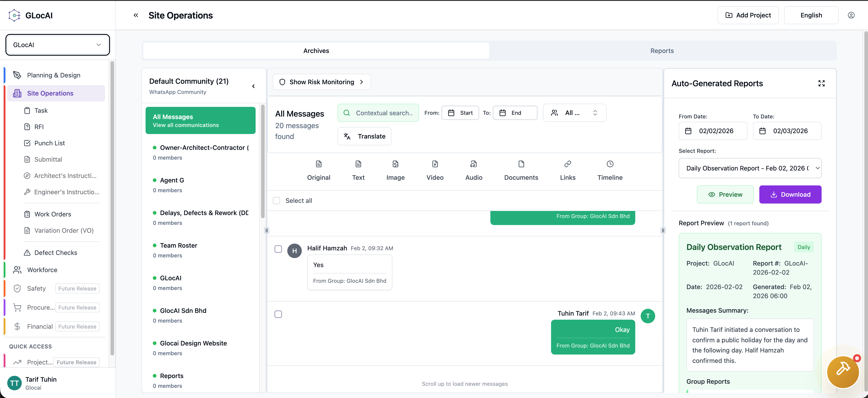The width and height of the screenshot is (868, 398).
Task: Open the GLocAI project dropdown
Action: pyautogui.click(x=57, y=45)
